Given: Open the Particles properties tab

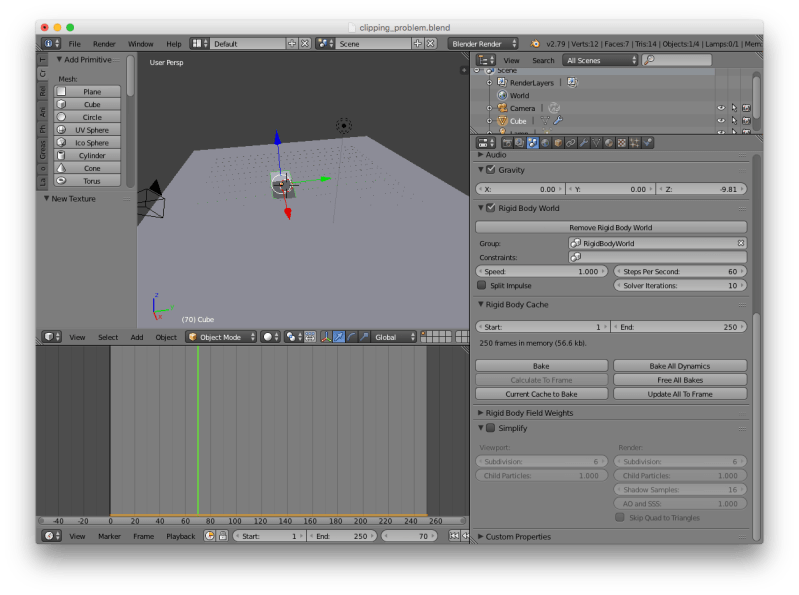Looking at the screenshot, I should 635,143.
